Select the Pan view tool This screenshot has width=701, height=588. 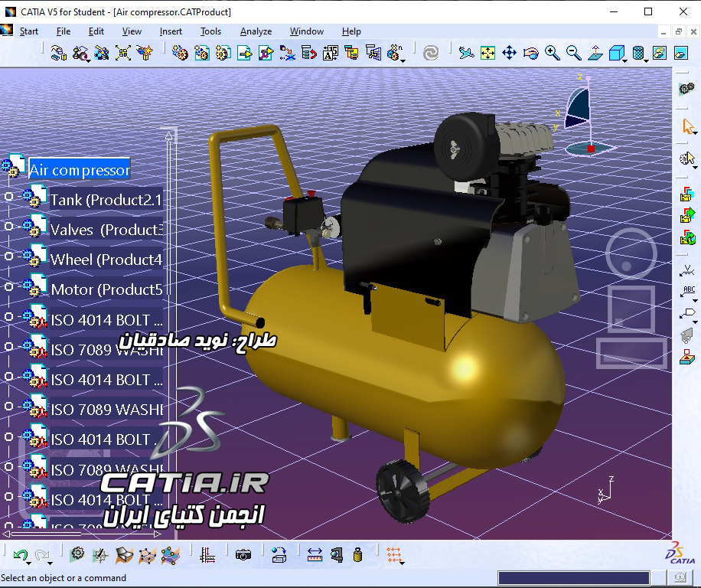click(x=509, y=53)
